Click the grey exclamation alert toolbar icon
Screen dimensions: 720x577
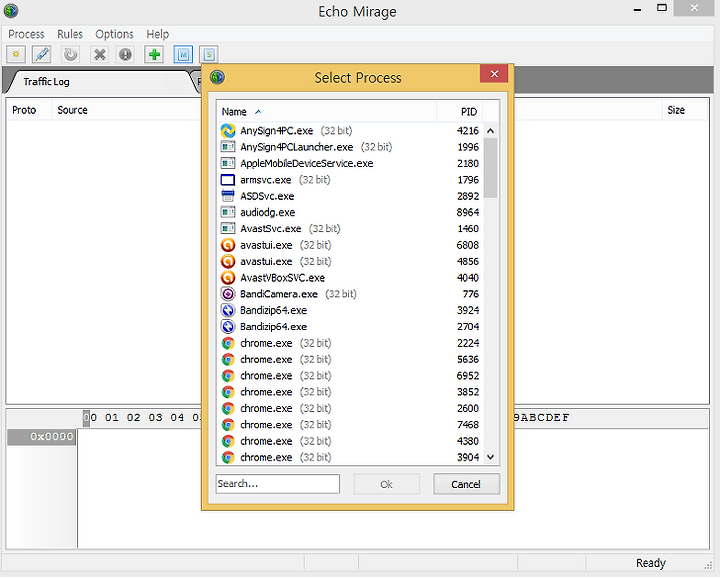125,55
